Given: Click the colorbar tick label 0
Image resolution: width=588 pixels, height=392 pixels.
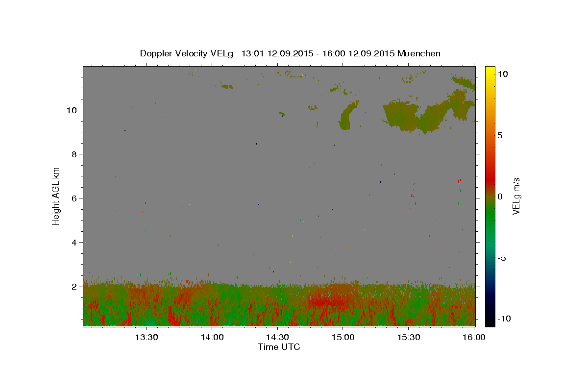Looking at the screenshot, I should click(500, 196).
